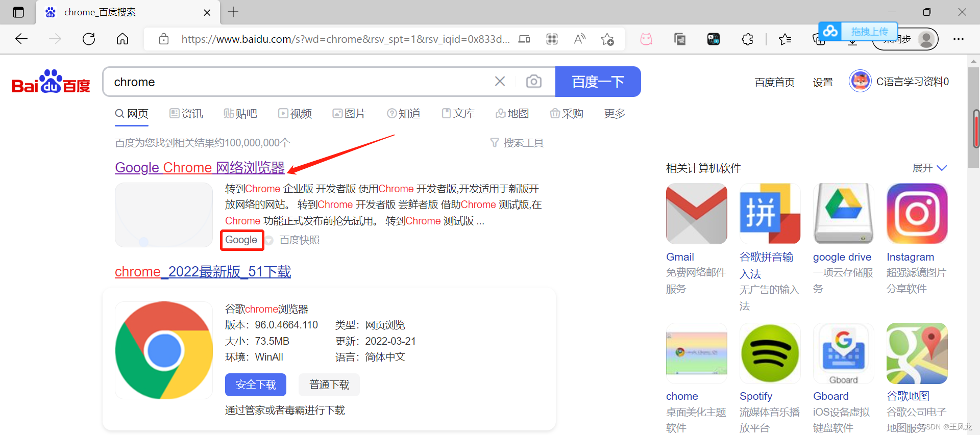
Task: Click the camera image search icon
Action: coord(533,82)
